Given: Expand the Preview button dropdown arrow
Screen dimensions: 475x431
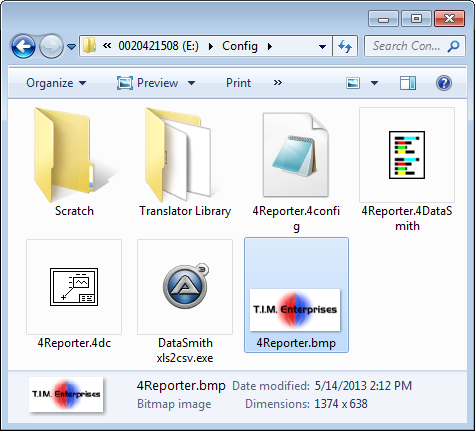Looking at the screenshot, I should (191, 83).
